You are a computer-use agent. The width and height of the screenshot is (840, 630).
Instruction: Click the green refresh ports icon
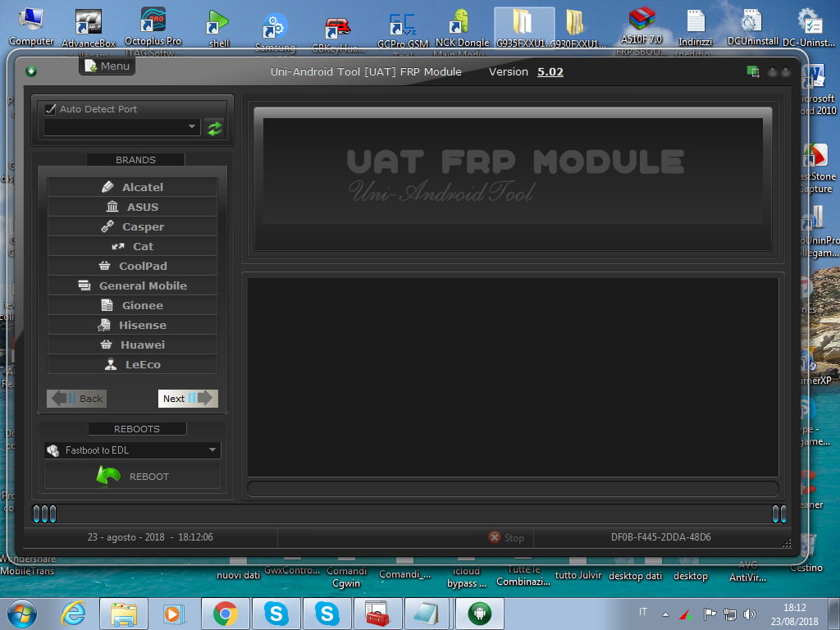click(215, 128)
